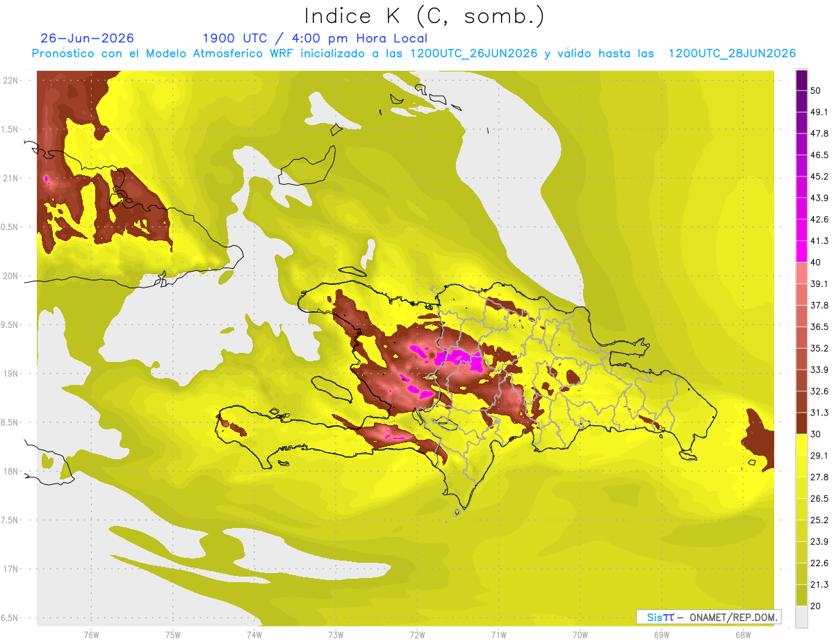The width and height of the screenshot is (834, 644).
Task: Click the colorbar label "49.1"
Action: 819,113
